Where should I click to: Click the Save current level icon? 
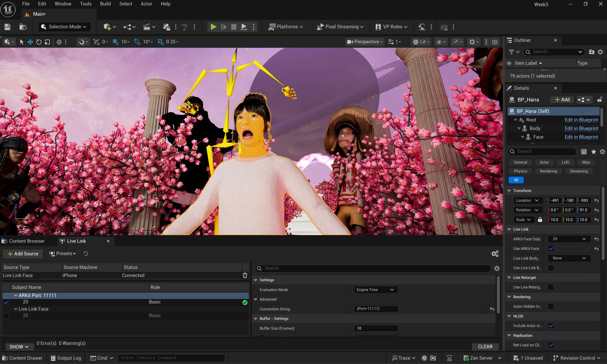coord(7,27)
